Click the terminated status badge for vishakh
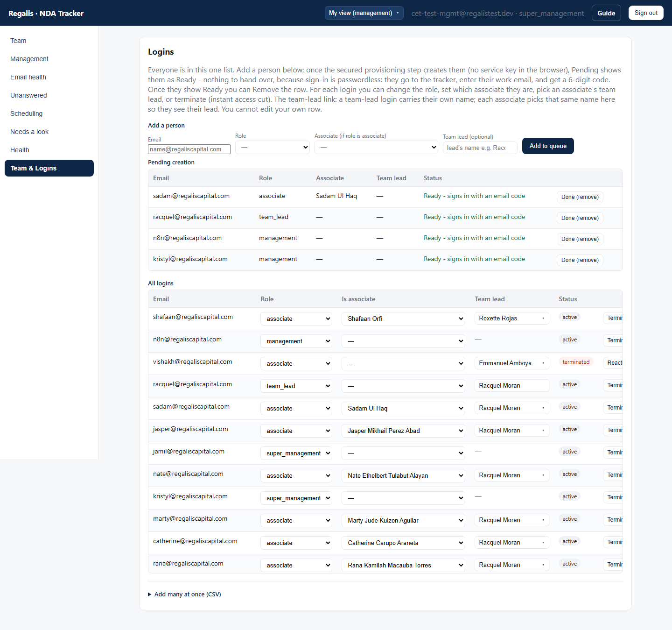The image size is (672, 630). tap(576, 362)
